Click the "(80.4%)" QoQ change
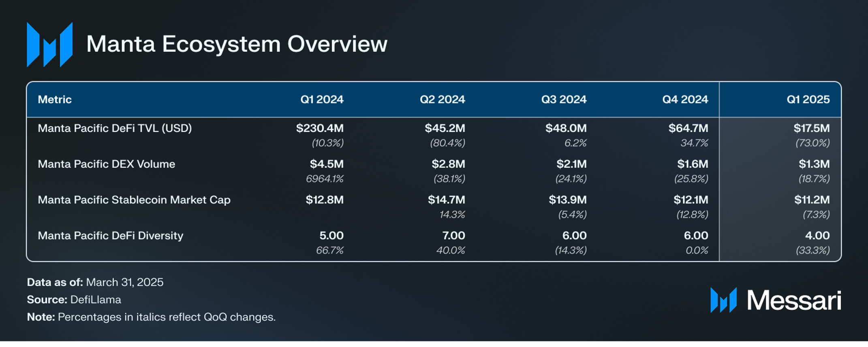This screenshot has height=347, width=868. pyautogui.click(x=447, y=143)
